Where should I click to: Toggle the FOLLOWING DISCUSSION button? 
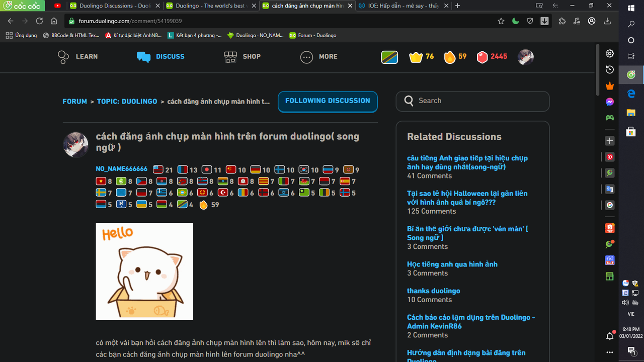pyautogui.click(x=328, y=101)
